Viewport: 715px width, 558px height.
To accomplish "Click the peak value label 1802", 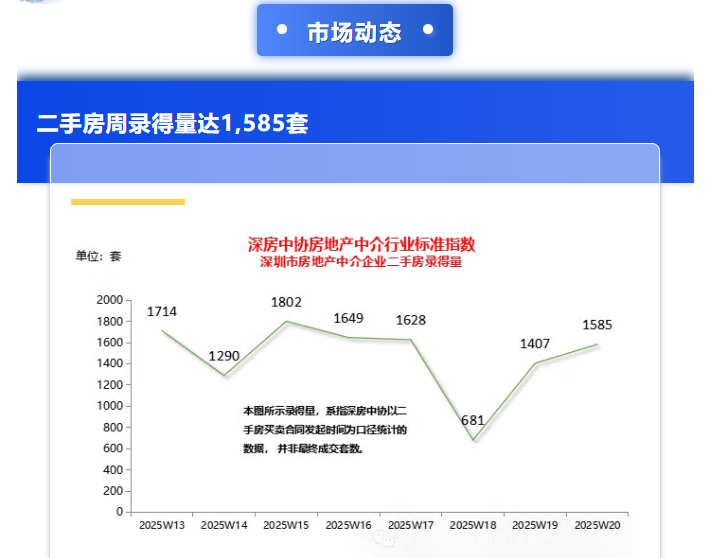I will (x=286, y=302).
